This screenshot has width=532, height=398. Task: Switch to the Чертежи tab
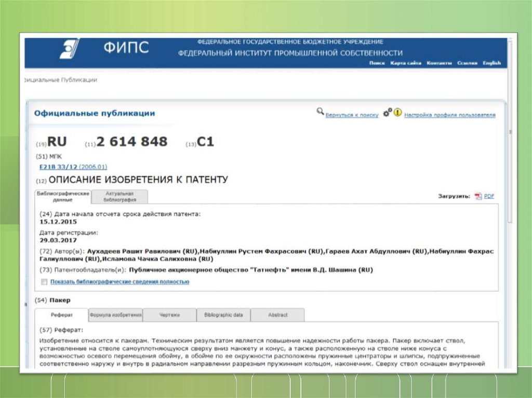click(169, 315)
